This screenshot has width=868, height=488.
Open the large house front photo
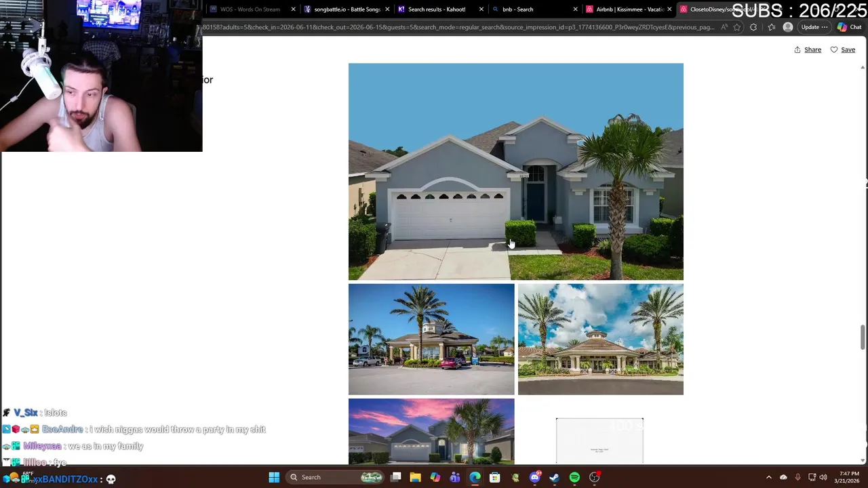pos(516,171)
